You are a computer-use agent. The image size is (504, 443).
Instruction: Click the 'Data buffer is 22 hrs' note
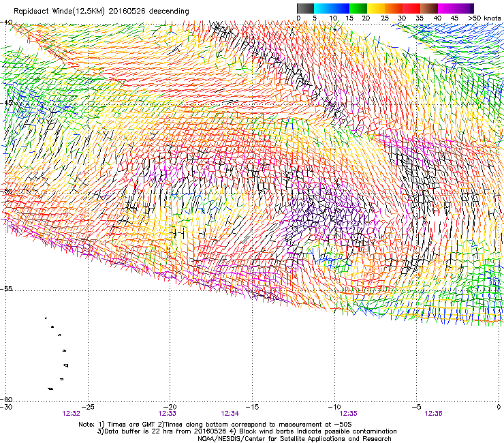click(x=162, y=431)
